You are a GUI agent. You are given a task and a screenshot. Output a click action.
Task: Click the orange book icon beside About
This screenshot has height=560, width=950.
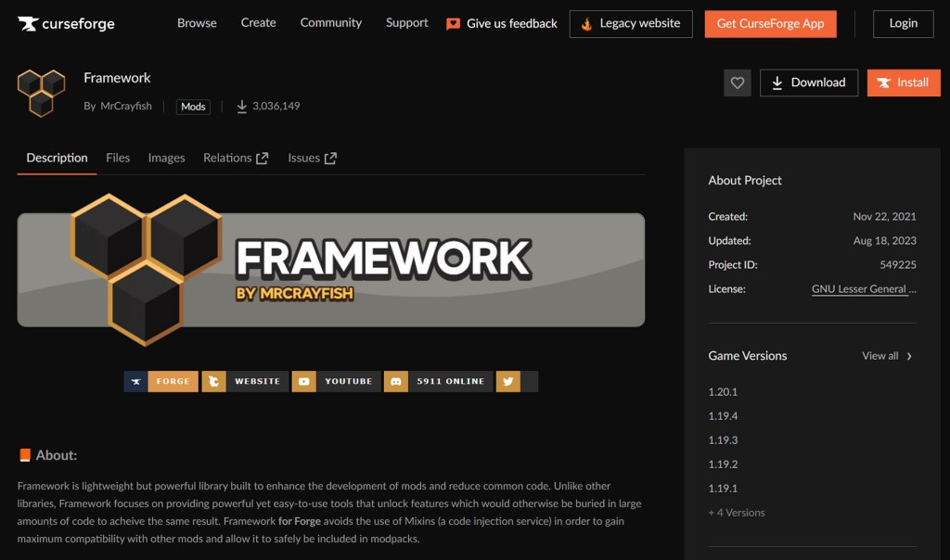tap(25, 455)
